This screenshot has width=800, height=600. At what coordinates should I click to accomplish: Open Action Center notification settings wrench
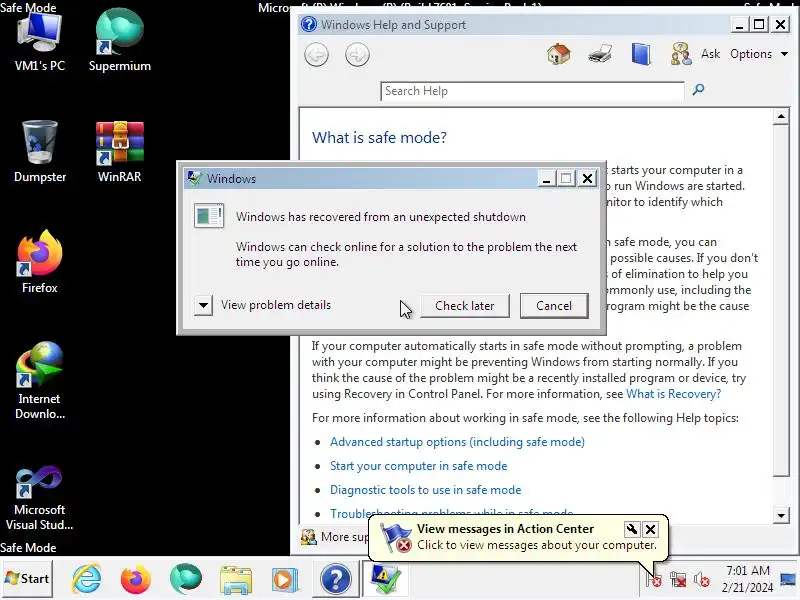point(632,529)
